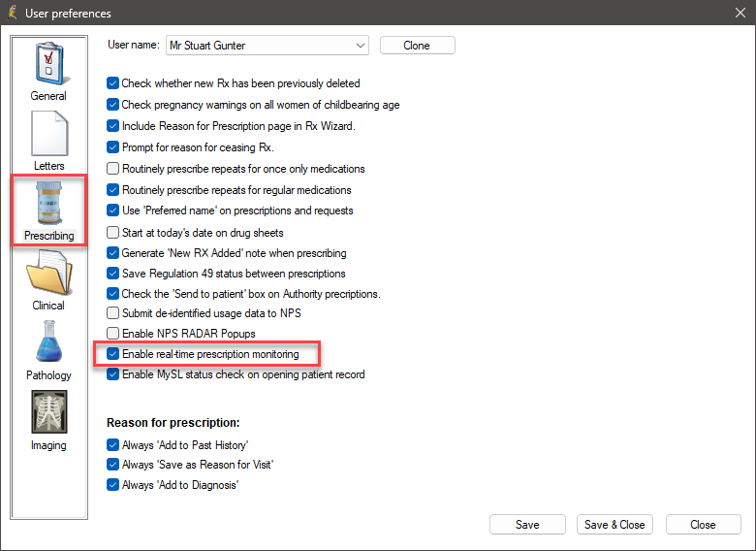The image size is (756, 551).
Task: Expand the User name dropdown
Action: point(361,46)
